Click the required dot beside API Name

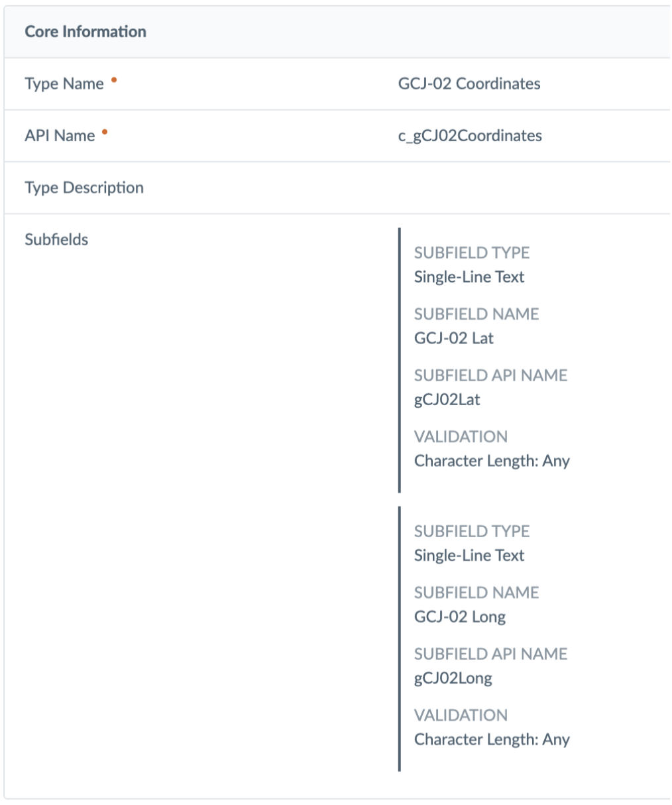(x=105, y=131)
